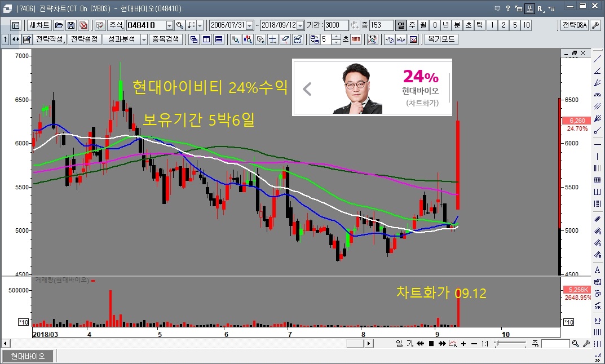Switch to weekly 주 period
The width and height of the screenshot is (605, 364).
[412, 25]
